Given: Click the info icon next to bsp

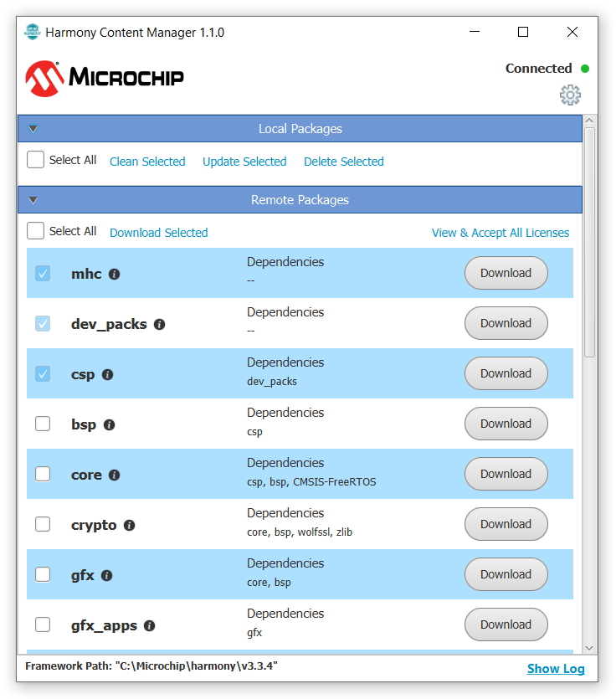Looking at the screenshot, I should 109,424.
